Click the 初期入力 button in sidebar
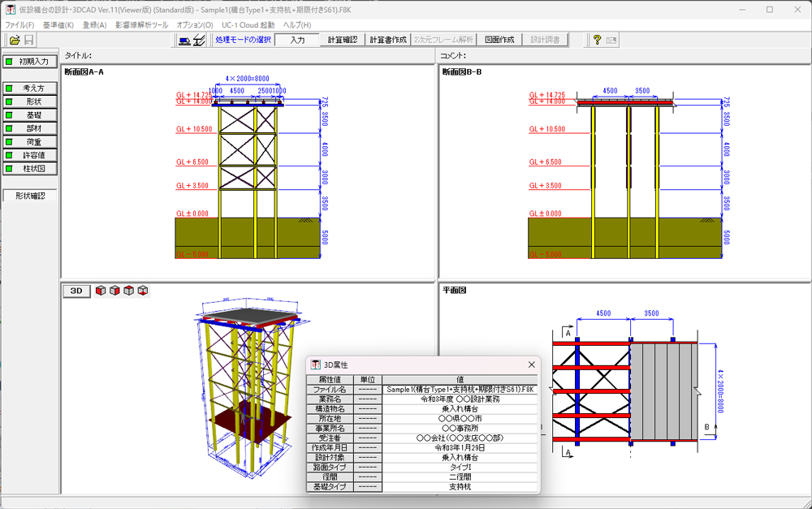 click(x=29, y=61)
